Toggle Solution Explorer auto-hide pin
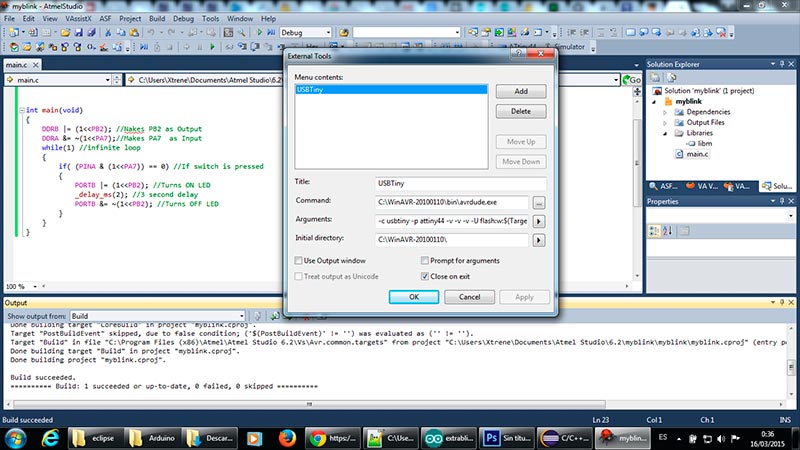This screenshot has height=450, width=800. pyautogui.click(x=782, y=64)
